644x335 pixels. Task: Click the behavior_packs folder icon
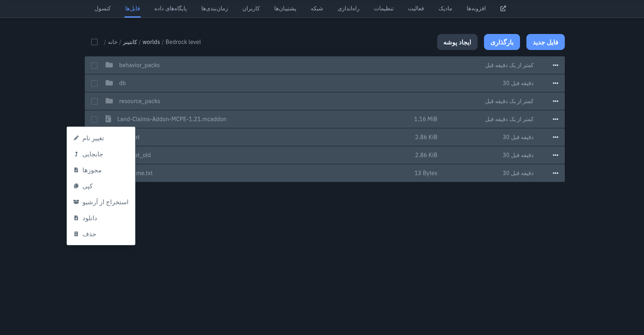click(x=109, y=65)
